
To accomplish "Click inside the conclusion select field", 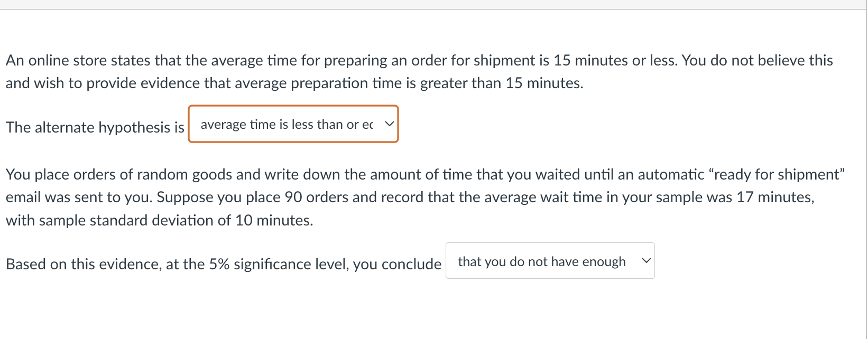I will click(x=542, y=260).
